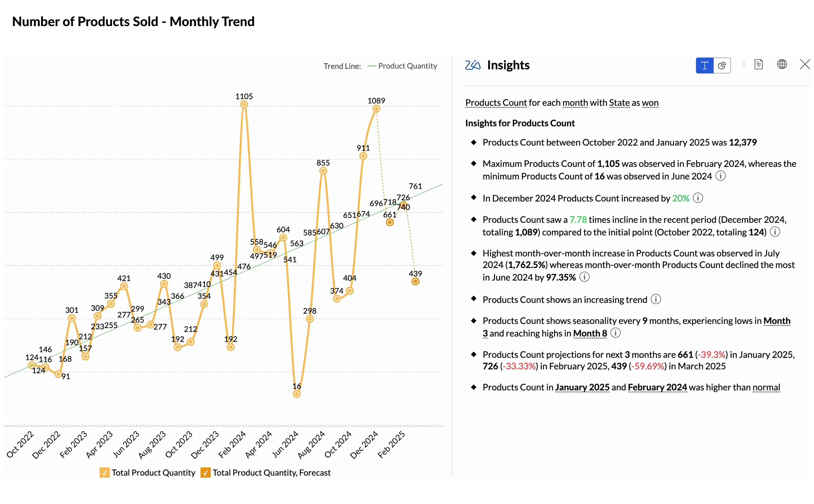The width and height of the screenshot is (814, 504).
Task: Click the info icon beside the 20% increase insight
Action: (x=698, y=198)
